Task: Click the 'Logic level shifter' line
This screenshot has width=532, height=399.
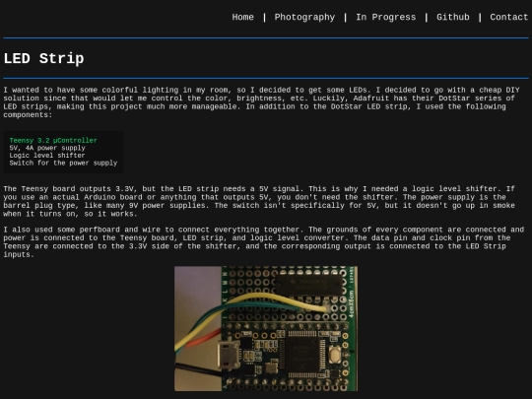Action: click(47, 156)
